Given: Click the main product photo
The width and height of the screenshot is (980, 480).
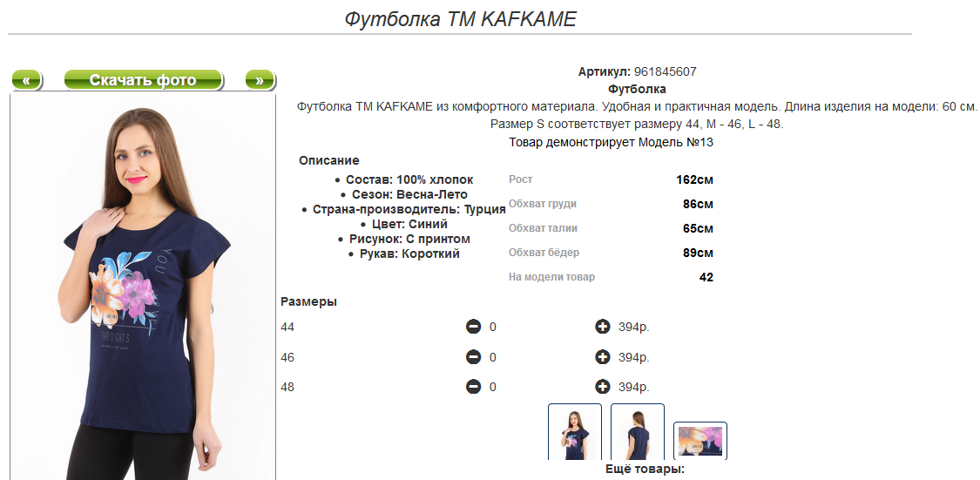Looking at the screenshot, I should click(143, 287).
